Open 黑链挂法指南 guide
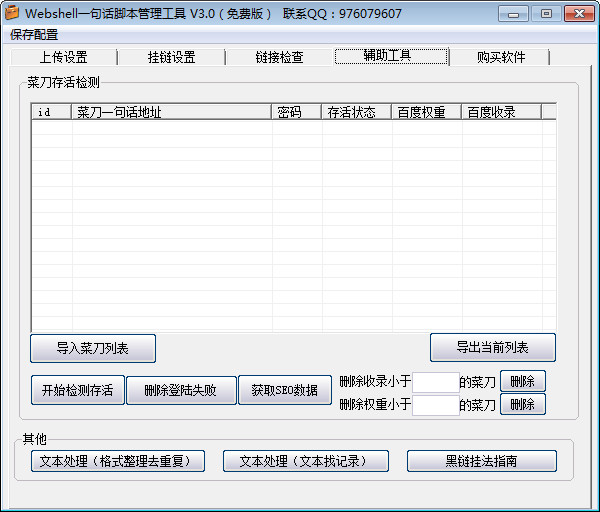The image size is (600, 512). [482, 461]
